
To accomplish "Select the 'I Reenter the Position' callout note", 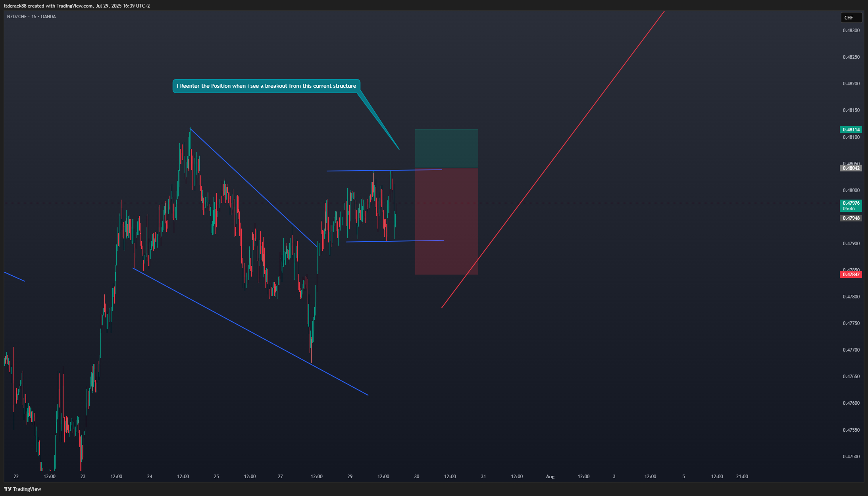I will coord(266,86).
